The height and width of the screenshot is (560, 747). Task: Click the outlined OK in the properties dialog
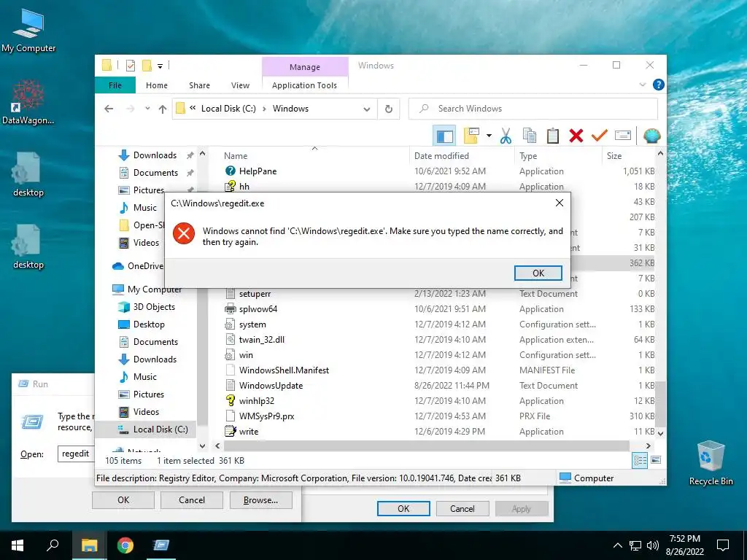coord(403,508)
